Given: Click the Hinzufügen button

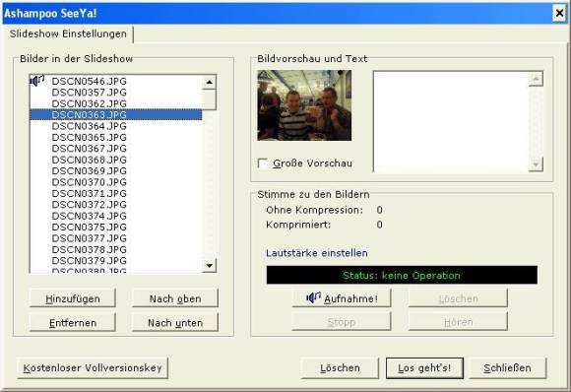Looking at the screenshot, I should 73,298.
